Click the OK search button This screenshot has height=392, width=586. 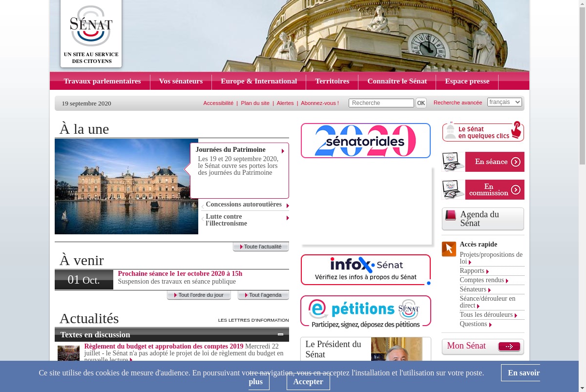(x=421, y=103)
